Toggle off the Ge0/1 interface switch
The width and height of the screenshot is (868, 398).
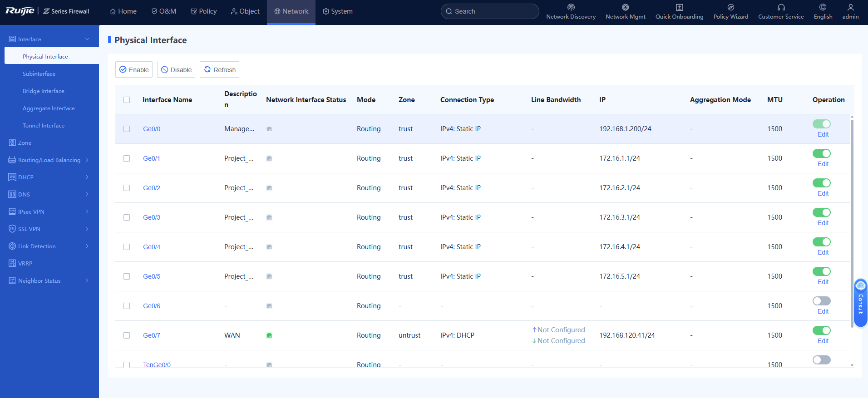[x=821, y=153]
